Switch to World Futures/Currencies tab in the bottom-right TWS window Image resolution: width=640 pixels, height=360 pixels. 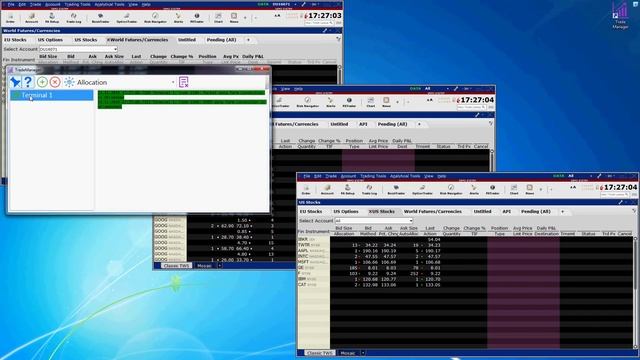(x=433, y=212)
